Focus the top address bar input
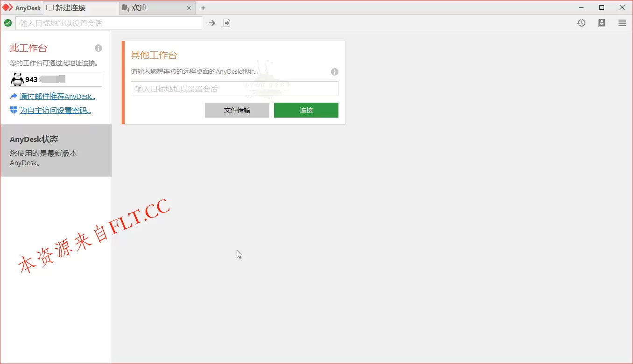This screenshot has width=633, height=364. 109,23
